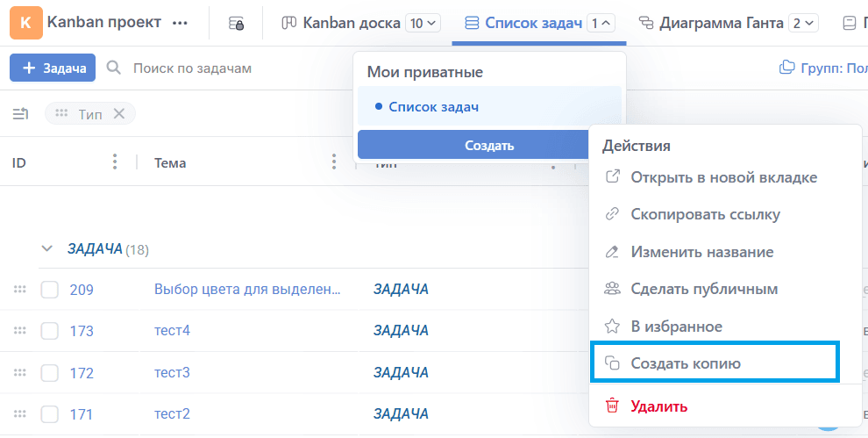Click the orange K project avatar
868x438 pixels.
click(25, 23)
